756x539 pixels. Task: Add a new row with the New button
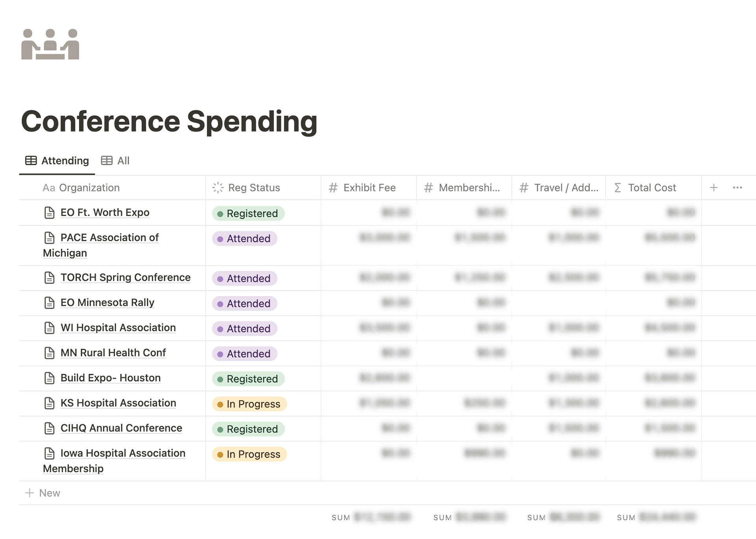click(43, 493)
